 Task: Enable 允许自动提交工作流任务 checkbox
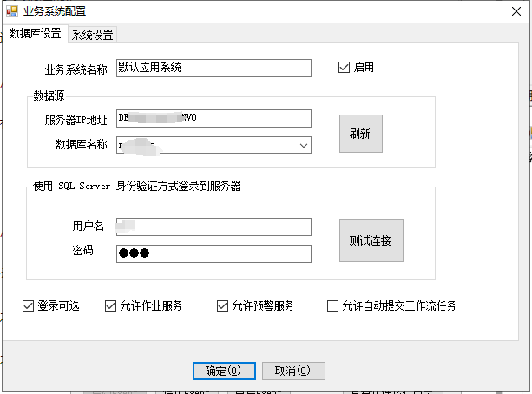coord(332,305)
